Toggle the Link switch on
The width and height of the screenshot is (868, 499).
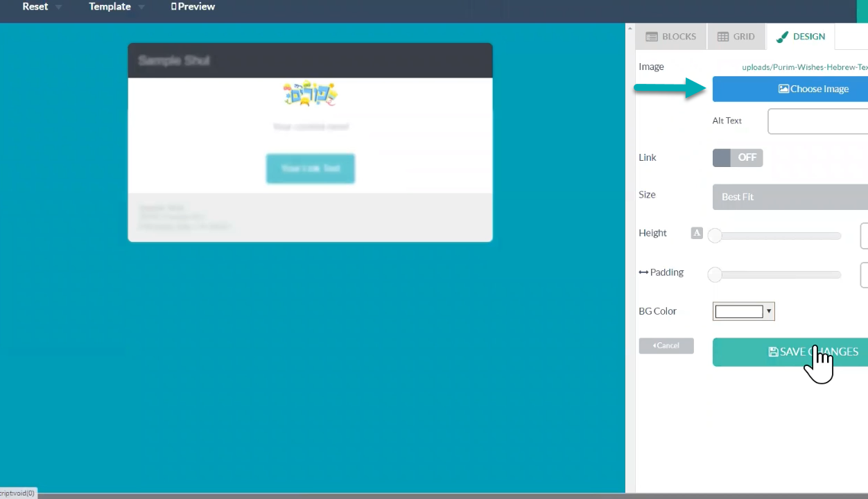click(x=738, y=158)
